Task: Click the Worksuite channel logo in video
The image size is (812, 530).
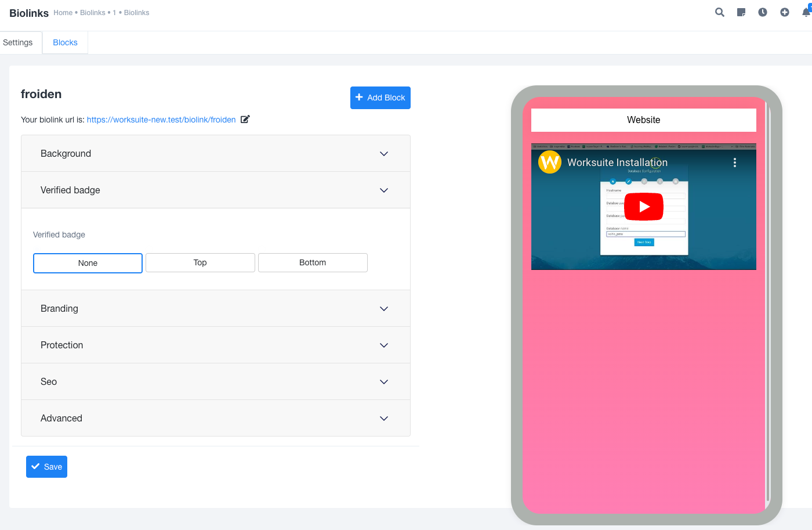Action: pos(550,162)
